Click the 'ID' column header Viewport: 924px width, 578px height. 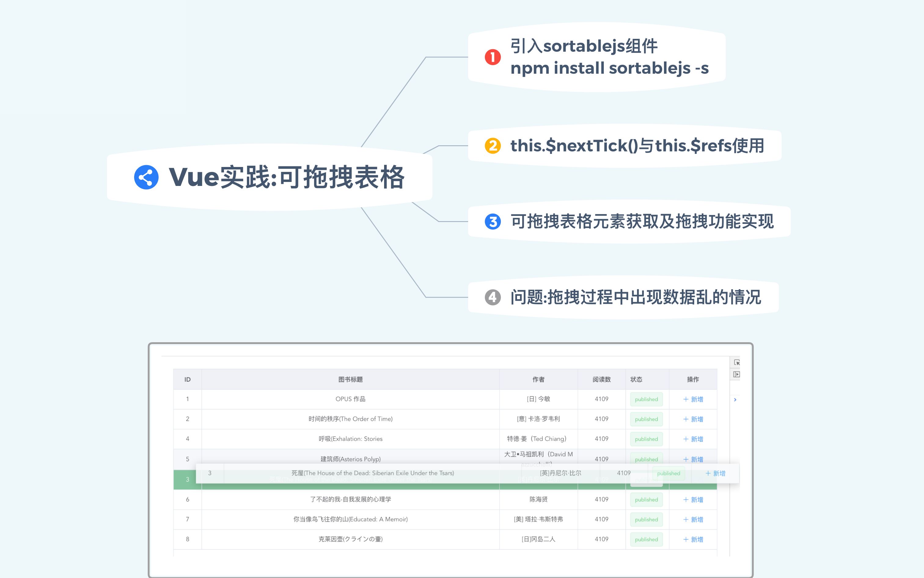(x=188, y=379)
